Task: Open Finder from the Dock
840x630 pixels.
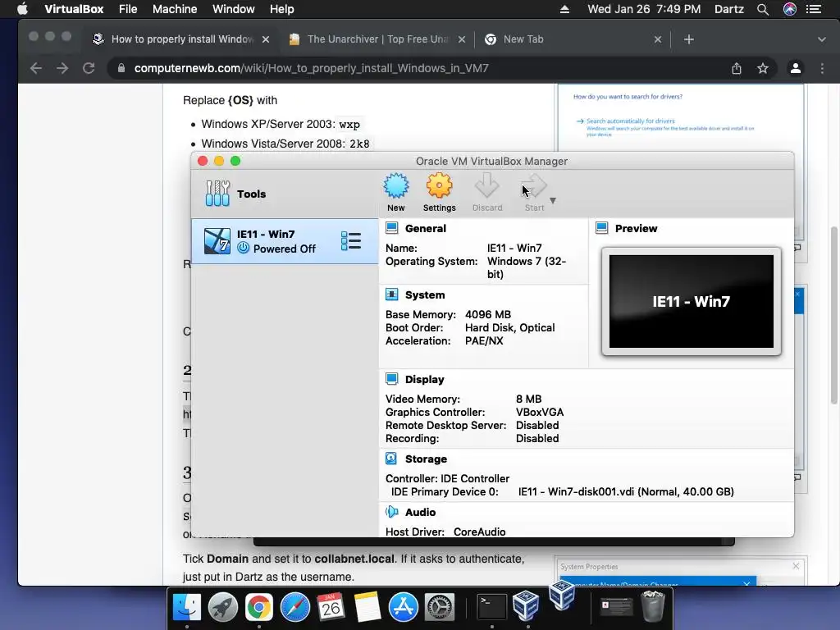Action: coord(187,607)
